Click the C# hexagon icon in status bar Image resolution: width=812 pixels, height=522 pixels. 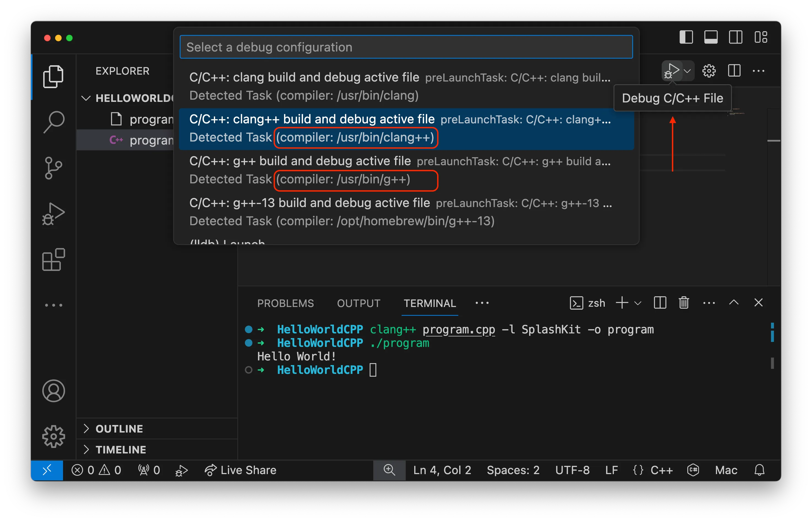(x=693, y=470)
